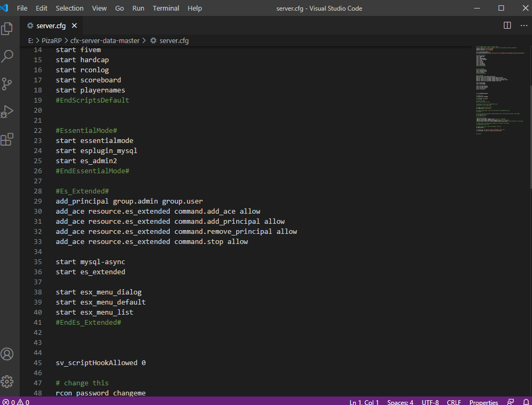Click the line 'start playernames'

(91, 90)
